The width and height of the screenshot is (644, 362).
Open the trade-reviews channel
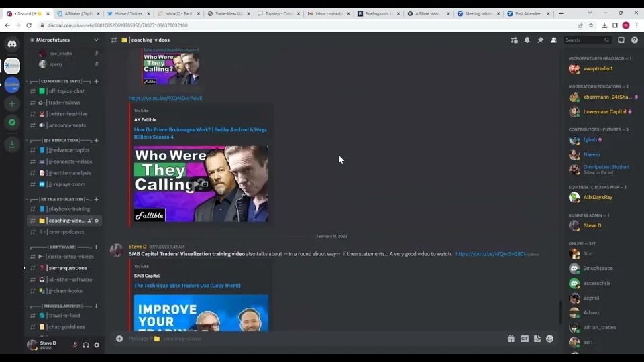[64, 103]
